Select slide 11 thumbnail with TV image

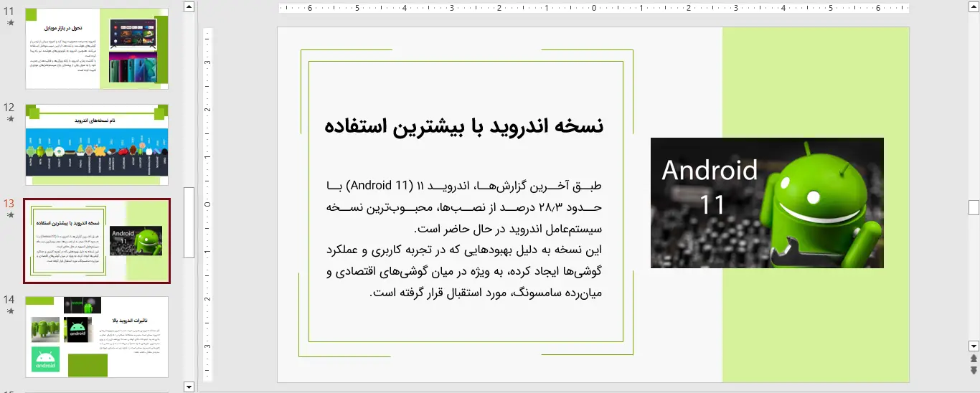[x=97, y=49]
